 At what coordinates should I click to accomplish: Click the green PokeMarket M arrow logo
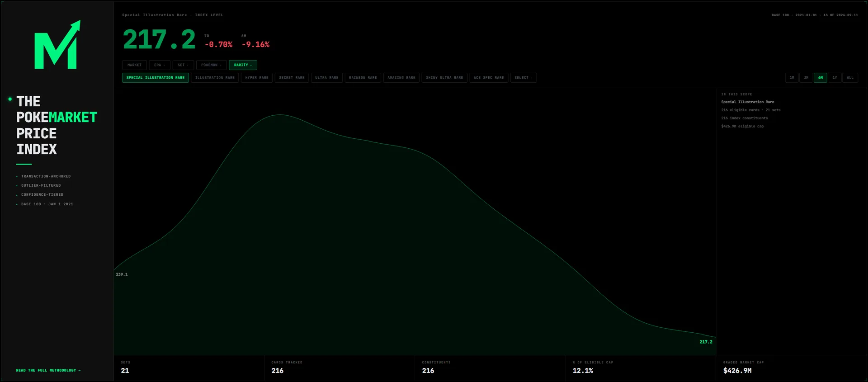[57, 45]
